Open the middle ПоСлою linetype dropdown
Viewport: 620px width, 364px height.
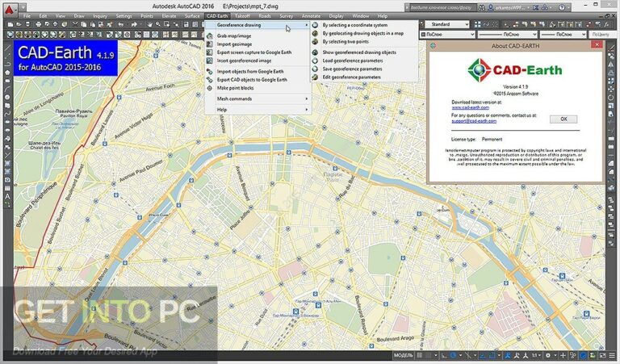[507, 35]
